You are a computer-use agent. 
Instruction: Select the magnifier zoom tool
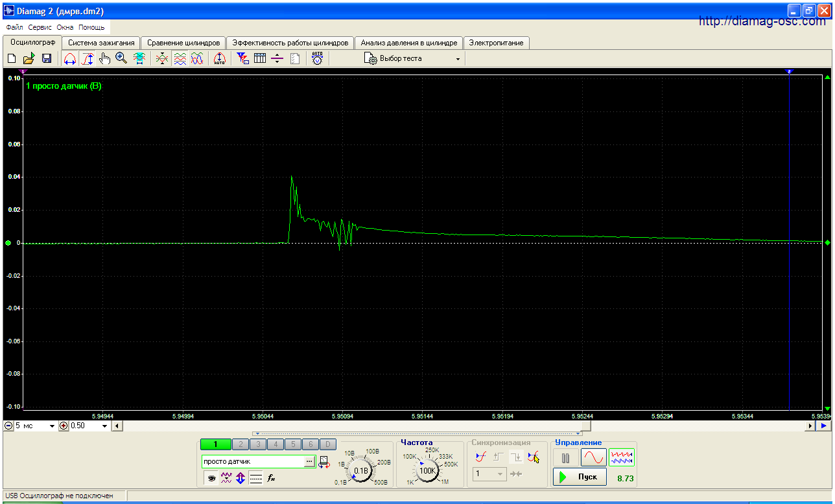click(x=121, y=58)
